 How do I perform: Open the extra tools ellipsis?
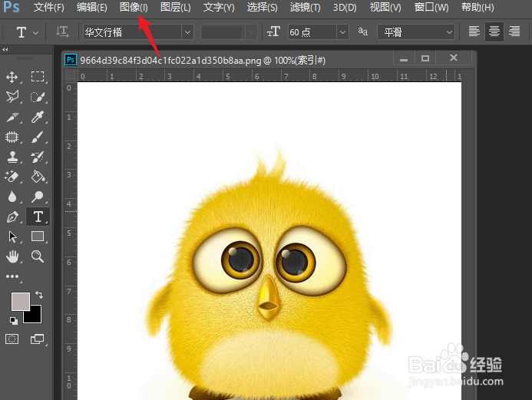tap(12, 277)
